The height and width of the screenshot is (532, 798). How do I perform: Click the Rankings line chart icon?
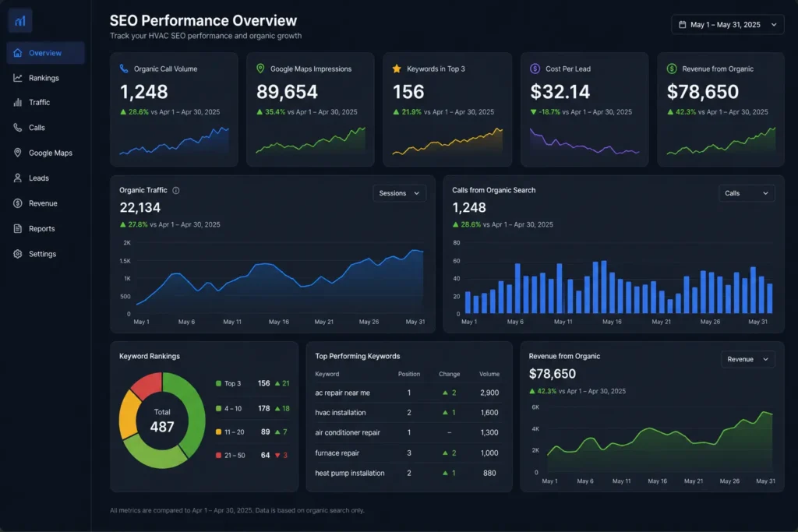18,78
